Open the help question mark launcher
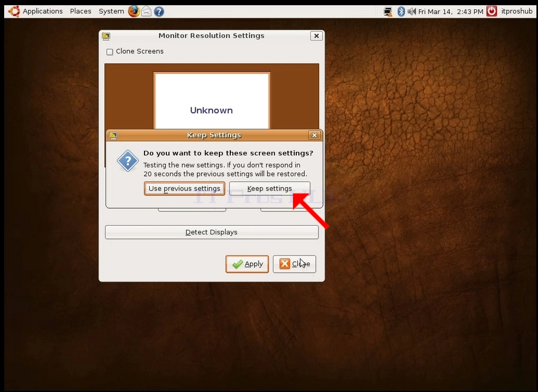Viewport: 538px width, 392px height. 159,12
